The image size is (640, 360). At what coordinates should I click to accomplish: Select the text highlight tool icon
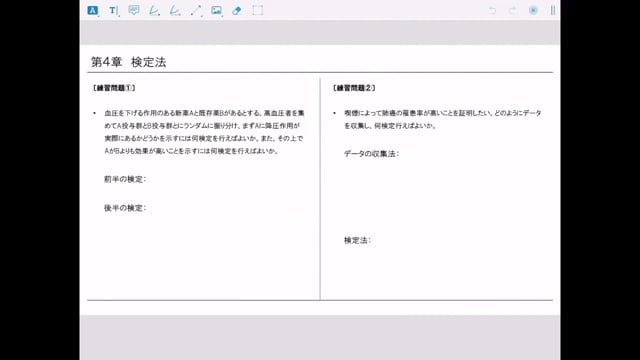[x=93, y=11]
